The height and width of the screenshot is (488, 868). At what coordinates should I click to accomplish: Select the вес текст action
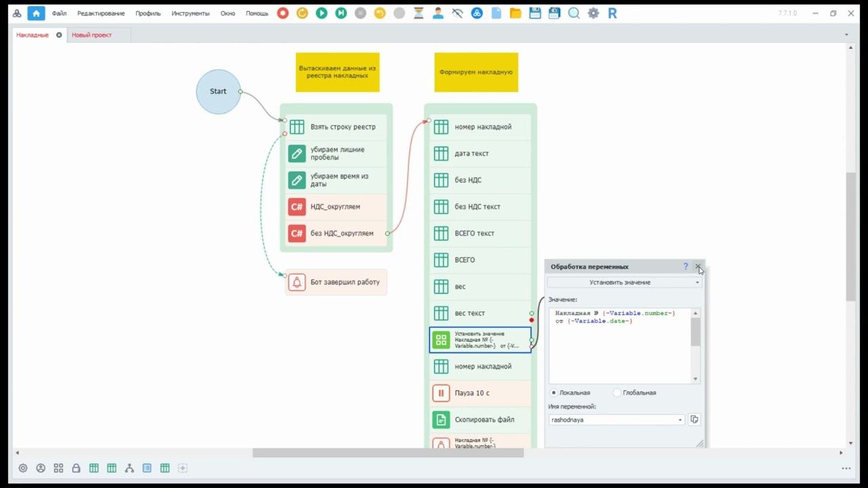click(480, 313)
